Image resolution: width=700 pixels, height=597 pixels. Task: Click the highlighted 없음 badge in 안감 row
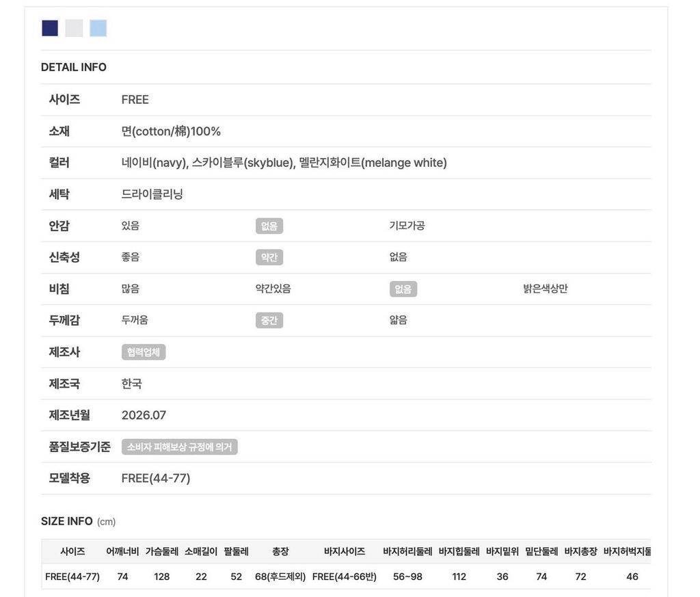[x=269, y=226]
